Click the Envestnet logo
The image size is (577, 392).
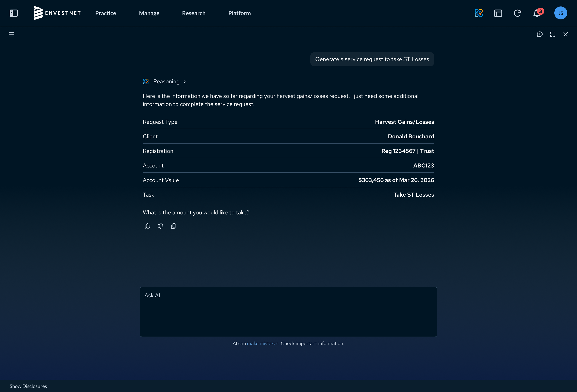(57, 13)
